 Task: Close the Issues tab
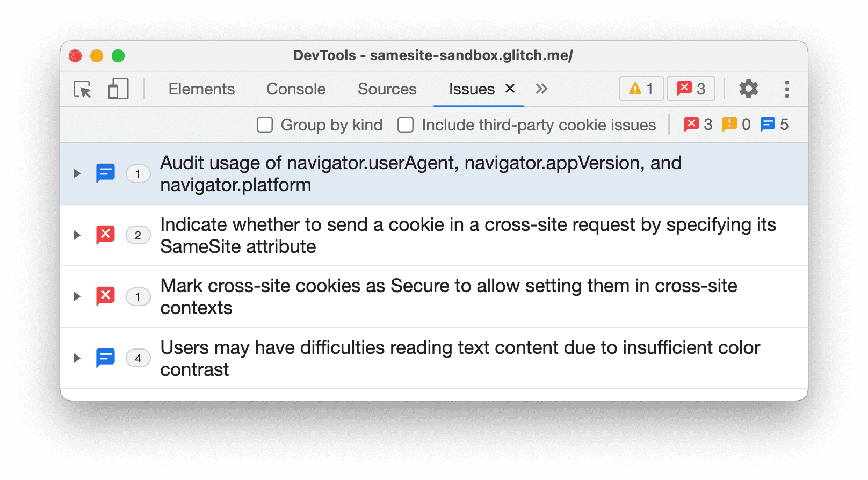[509, 89]
